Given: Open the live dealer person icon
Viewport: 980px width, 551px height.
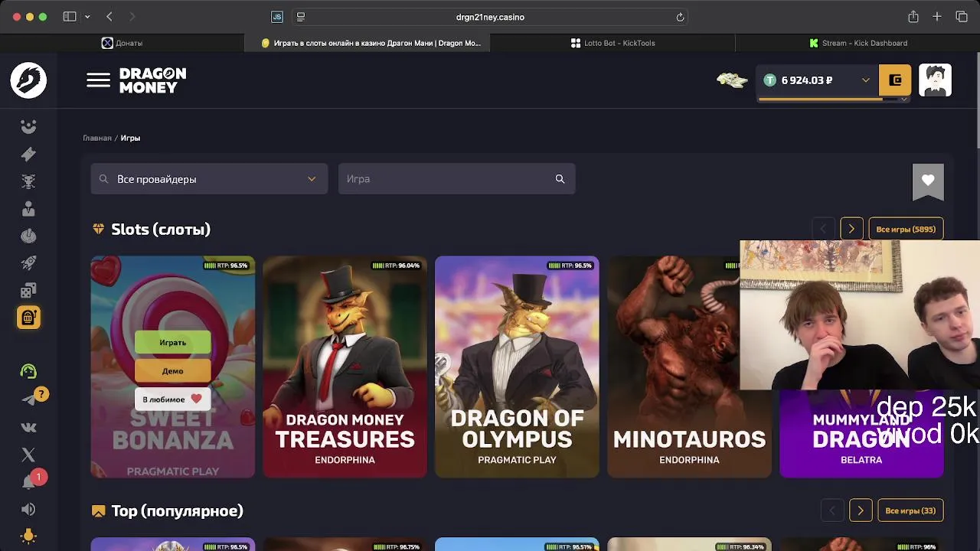Looking at the screenshot, I should [28, 209].
